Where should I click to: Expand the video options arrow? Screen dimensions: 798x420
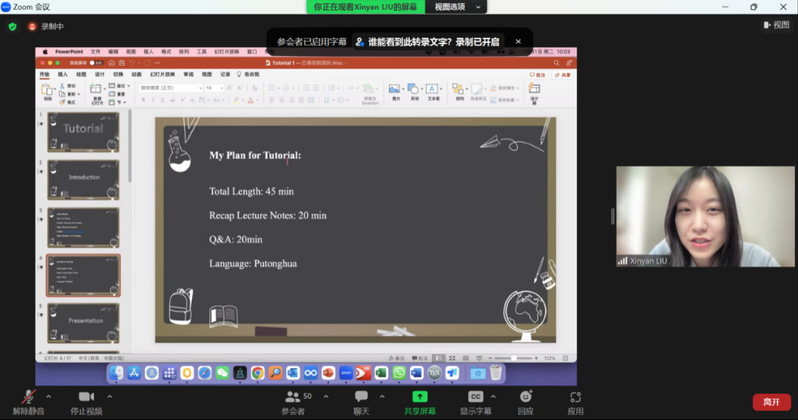pos(109,396)
